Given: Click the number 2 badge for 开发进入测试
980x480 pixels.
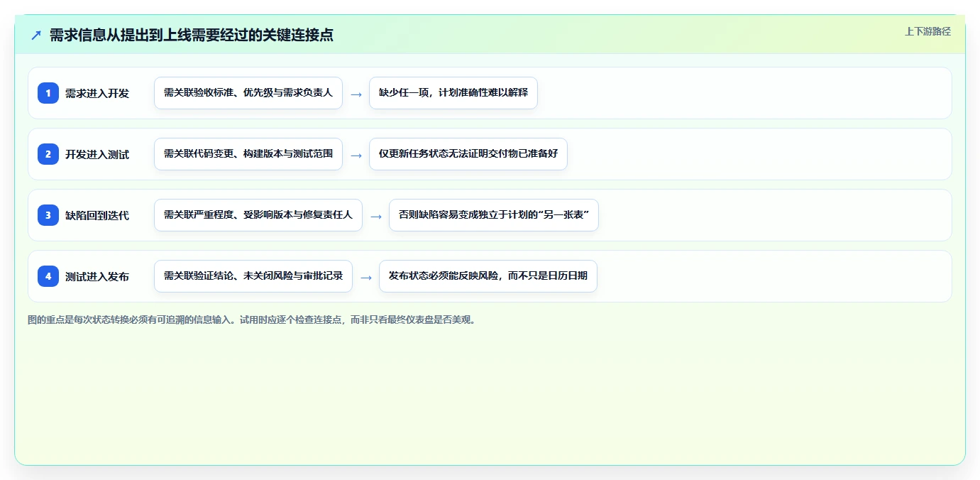Looking at the screenshot, I should pyautogui.click(x=48, y=154).
